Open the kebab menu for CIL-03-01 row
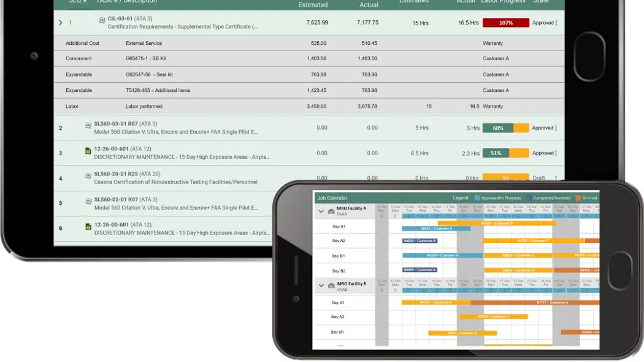This screenshot has height=362, width=644. coord(556,23)
